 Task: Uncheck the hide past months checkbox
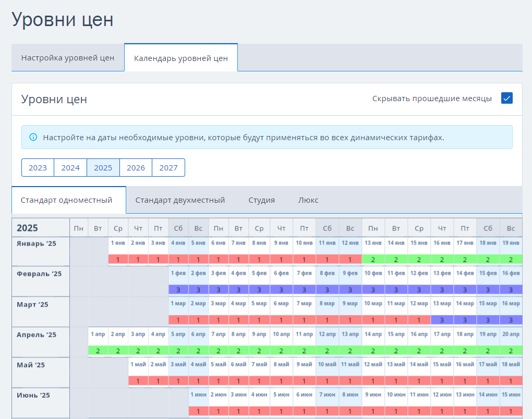(x=506, y=98)
